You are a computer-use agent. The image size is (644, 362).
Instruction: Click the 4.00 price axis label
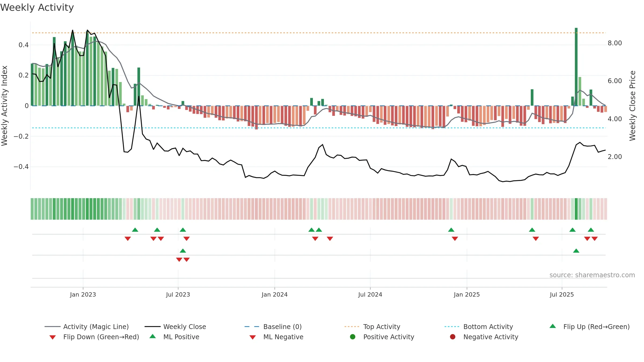coord(615,119)
